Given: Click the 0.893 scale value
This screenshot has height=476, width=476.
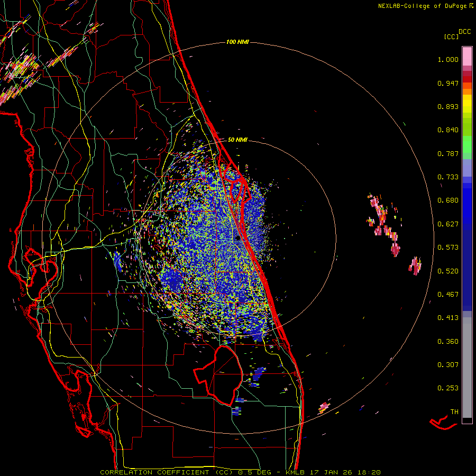Looking at the screenshot, I should (x=448, y=106).
